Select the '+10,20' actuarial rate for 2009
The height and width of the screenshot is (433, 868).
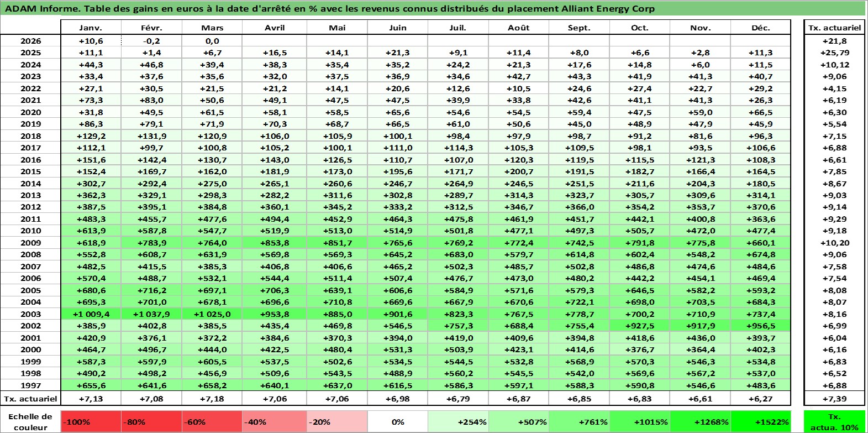[834, 242]
